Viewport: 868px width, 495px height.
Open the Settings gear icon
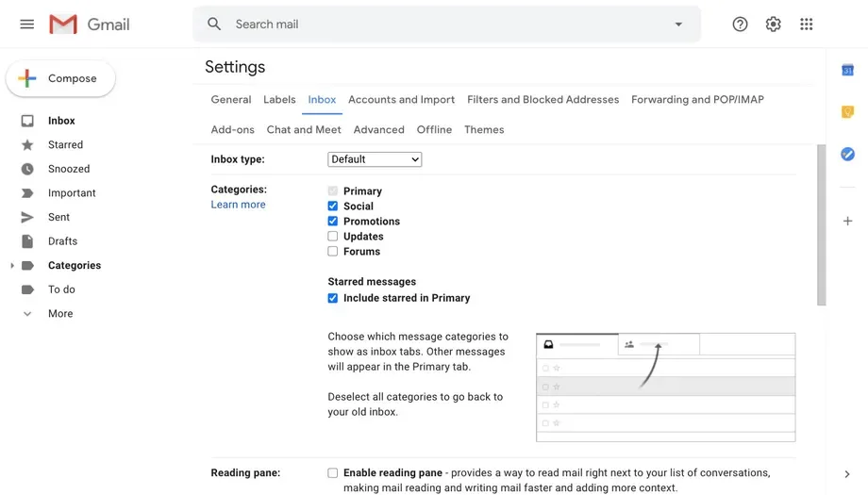(x=773, y=25)
